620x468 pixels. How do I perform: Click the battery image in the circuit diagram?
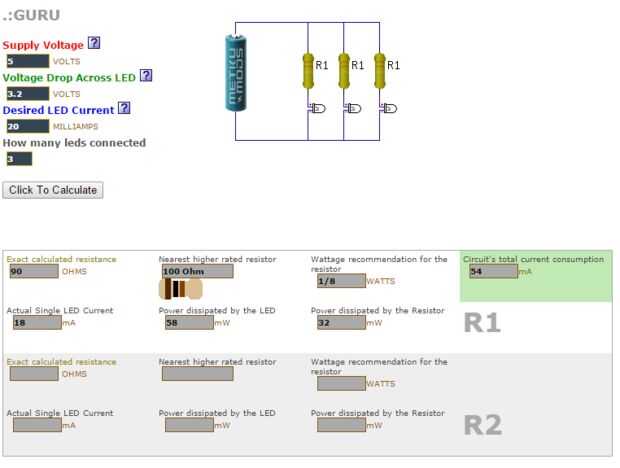236,73
